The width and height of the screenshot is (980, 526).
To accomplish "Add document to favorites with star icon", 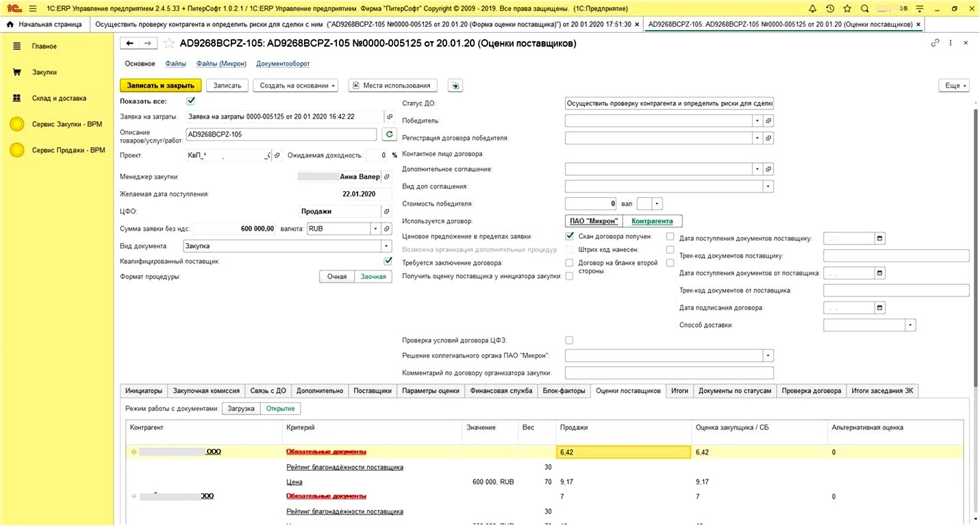I will click(169, 43).
